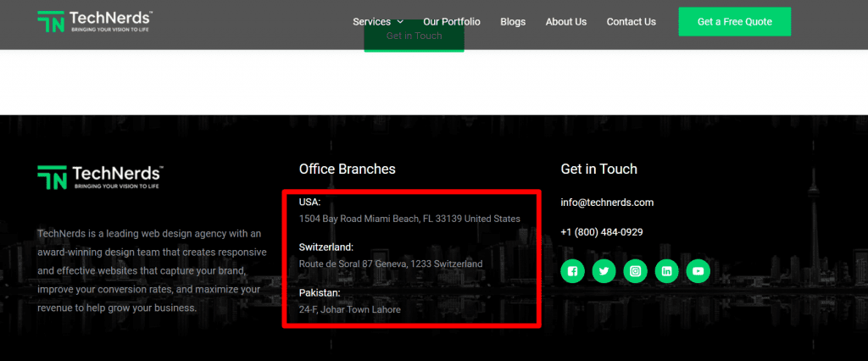The height and width of the screenshot is (361, 868).
Task: Open the YouTube social icon
Action: 698,271
